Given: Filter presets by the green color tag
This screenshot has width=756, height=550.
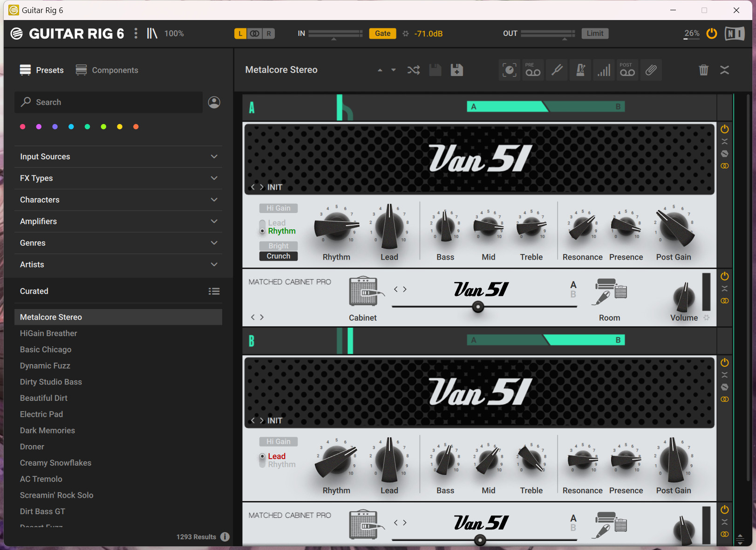Looking at the screenshot, I should 87,127.
